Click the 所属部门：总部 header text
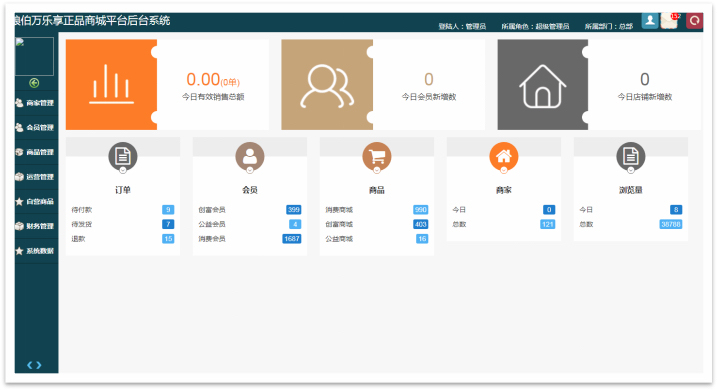The width and height of the screenshot is (717, 390). (x=609, y=27)
